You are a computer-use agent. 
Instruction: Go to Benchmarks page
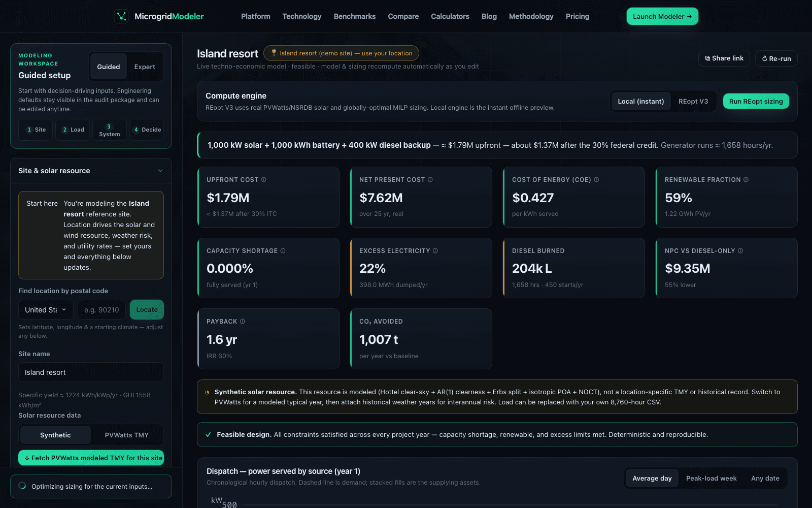point(355,16)
